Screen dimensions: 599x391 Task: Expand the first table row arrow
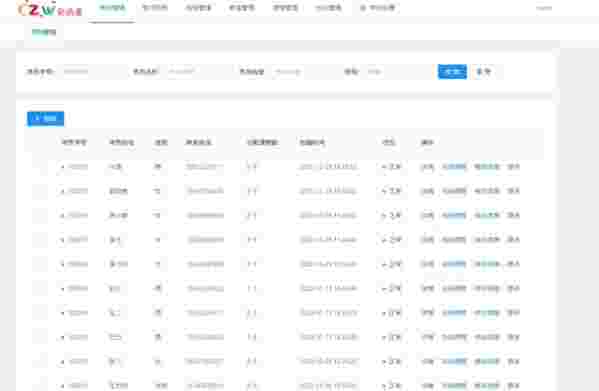(x=62, y=167)
